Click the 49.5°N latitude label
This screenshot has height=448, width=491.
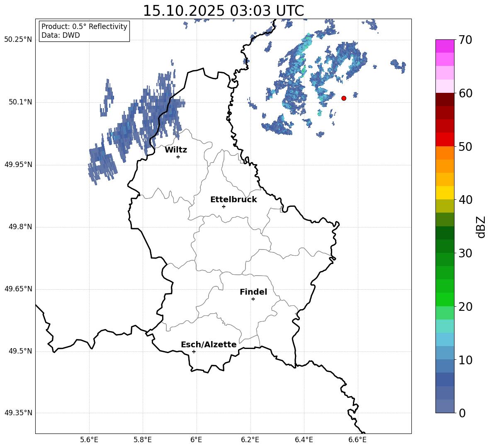(x=20, y=351)
